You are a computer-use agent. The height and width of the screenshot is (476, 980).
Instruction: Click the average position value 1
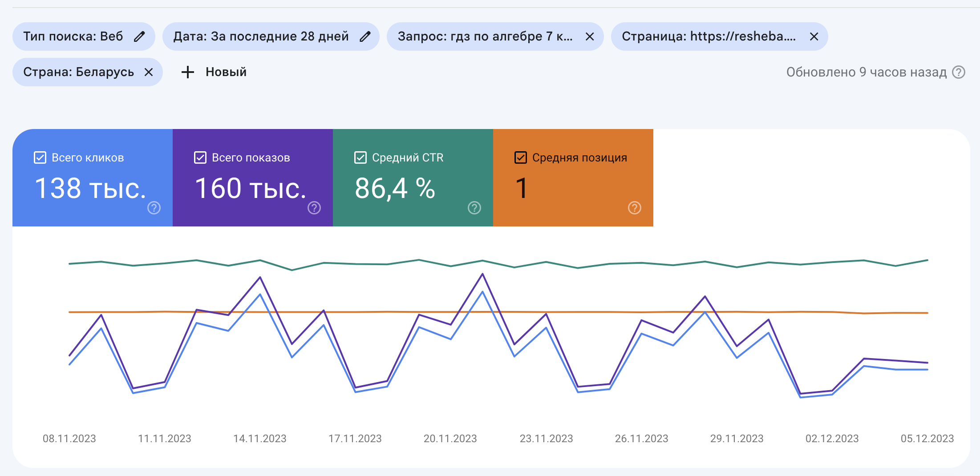pyautogui.click(x=522, y=188)
